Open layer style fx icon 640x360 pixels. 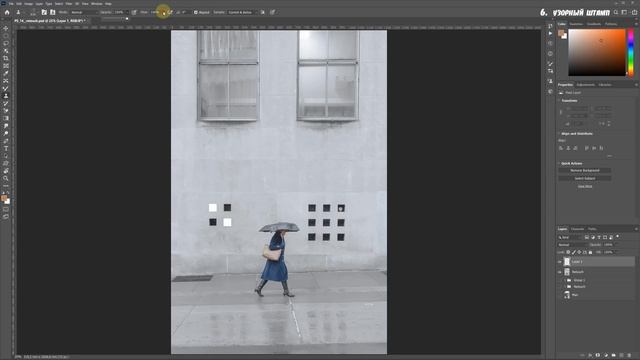[590, 356]
